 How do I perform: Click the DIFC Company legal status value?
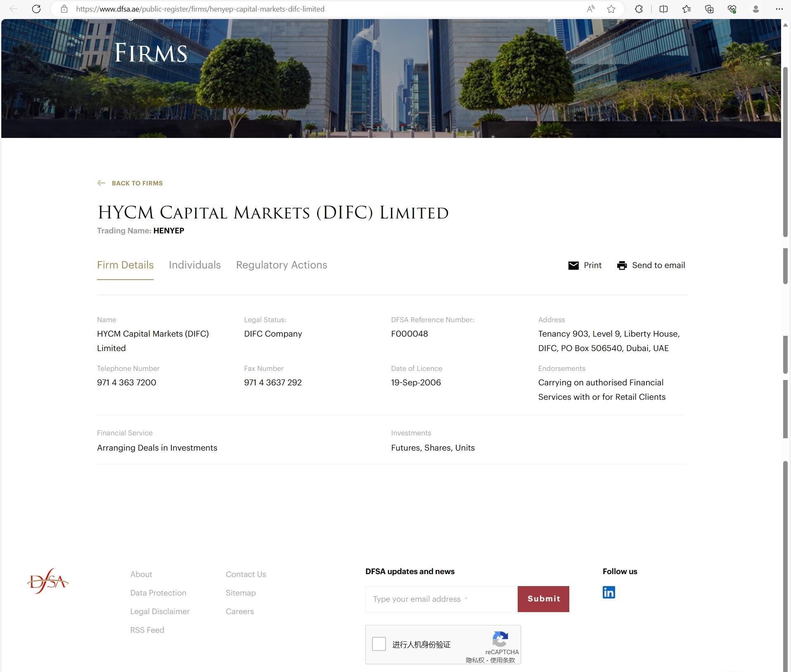coord(273,334)
